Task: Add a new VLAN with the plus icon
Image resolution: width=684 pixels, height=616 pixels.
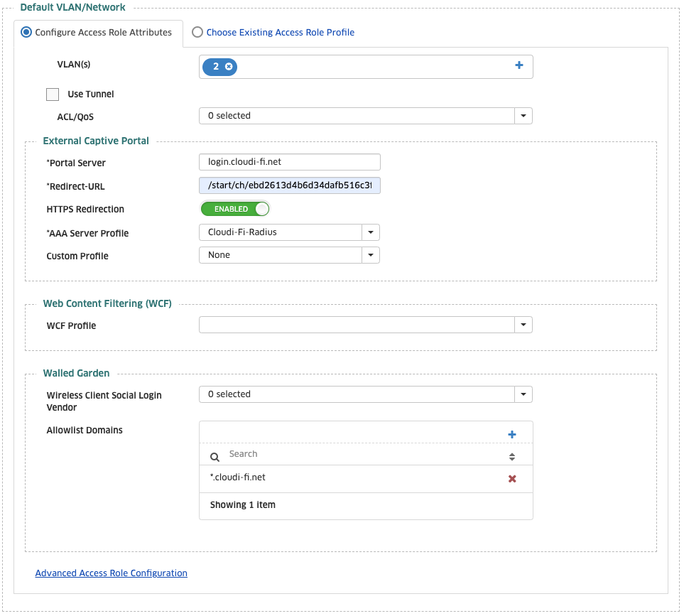Action: (519, 65)
